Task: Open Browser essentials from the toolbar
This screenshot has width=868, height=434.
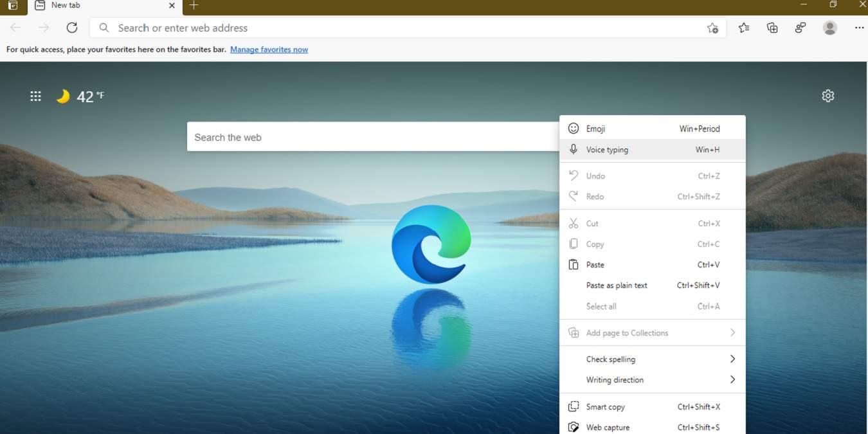Action: coord(800,28)
